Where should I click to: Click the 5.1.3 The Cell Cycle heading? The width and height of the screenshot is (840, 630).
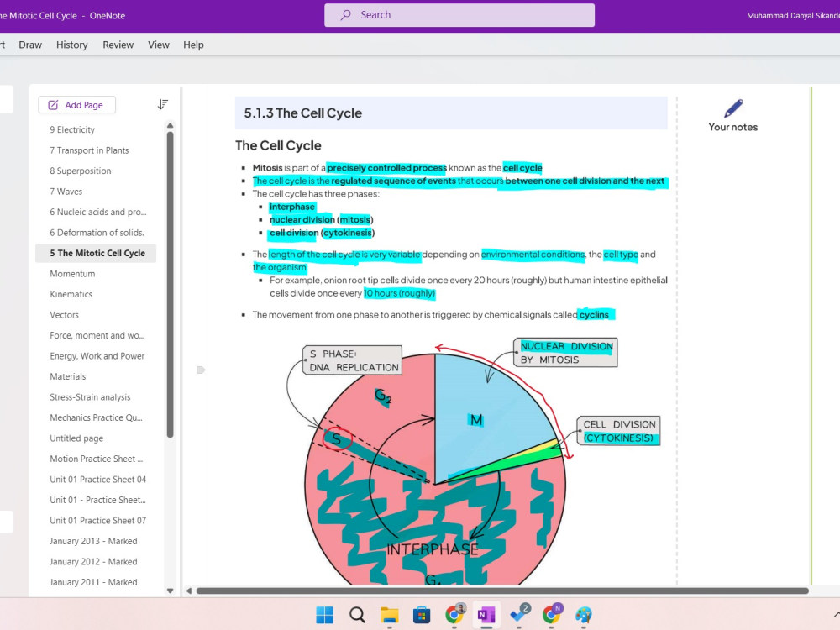click(303, 113)
